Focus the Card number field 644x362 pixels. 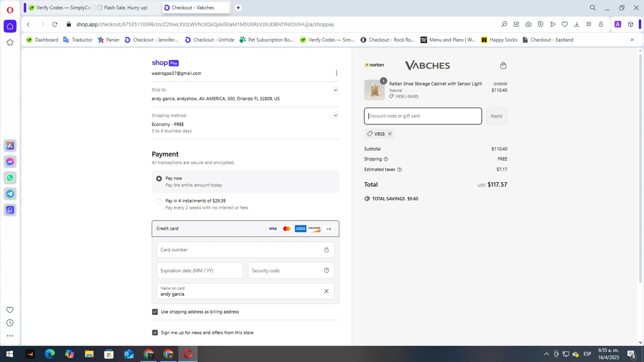point(245,250)
